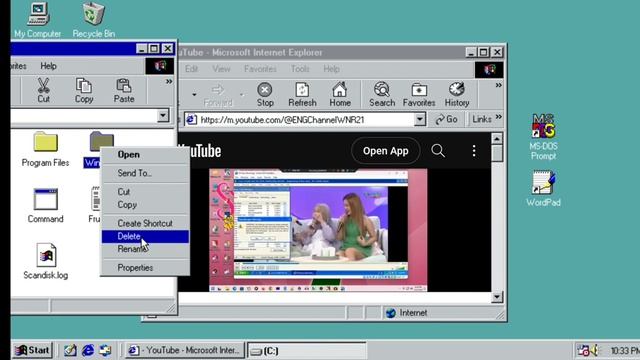Expand the Explorer toolbar overflow chevron
Image resolution: width=640 pixels, height=360 pixels.
169,82
